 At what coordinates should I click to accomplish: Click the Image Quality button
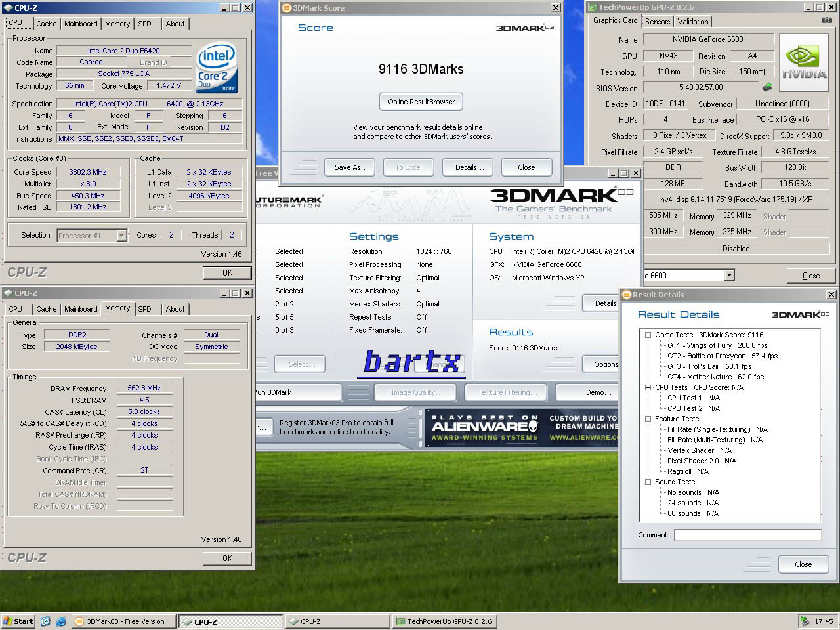pos(416,392)
